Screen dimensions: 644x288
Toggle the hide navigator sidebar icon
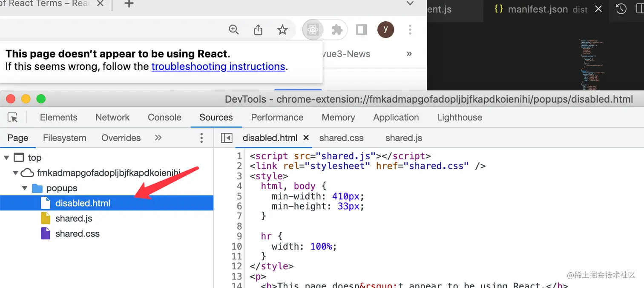[x=227, y=138]
